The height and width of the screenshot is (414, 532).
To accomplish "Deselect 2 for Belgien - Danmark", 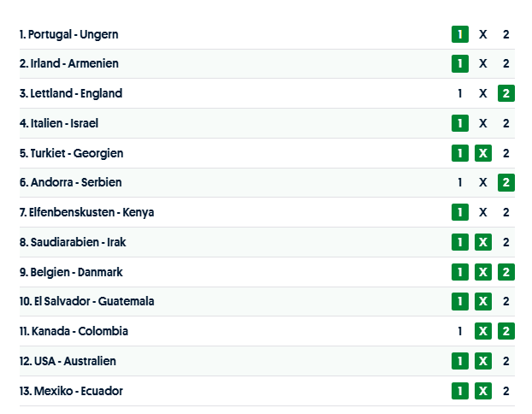I will pyautogui.click(x=506, y=272).
